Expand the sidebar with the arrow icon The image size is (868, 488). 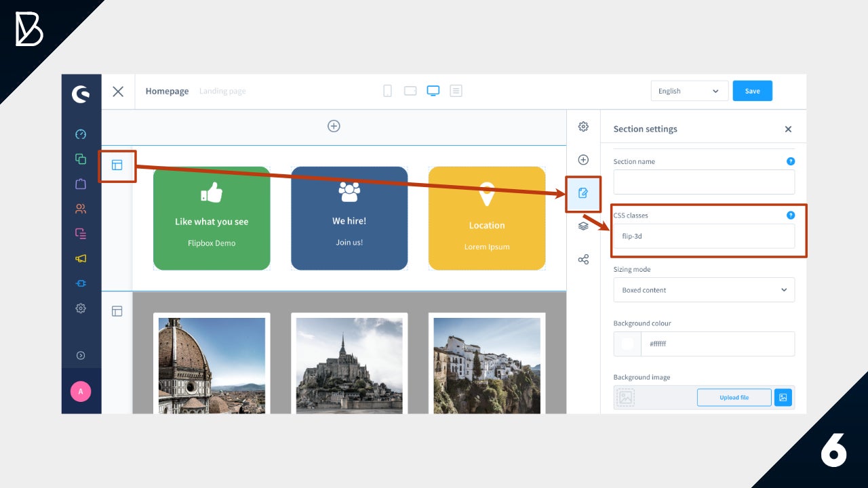tap(81, 355)
